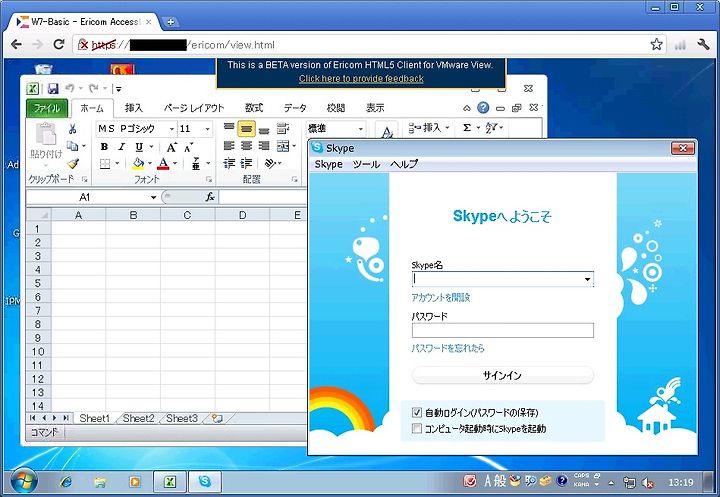
Task: Open the number format 標準 dropdown
Action: click(x=360, y=129)
